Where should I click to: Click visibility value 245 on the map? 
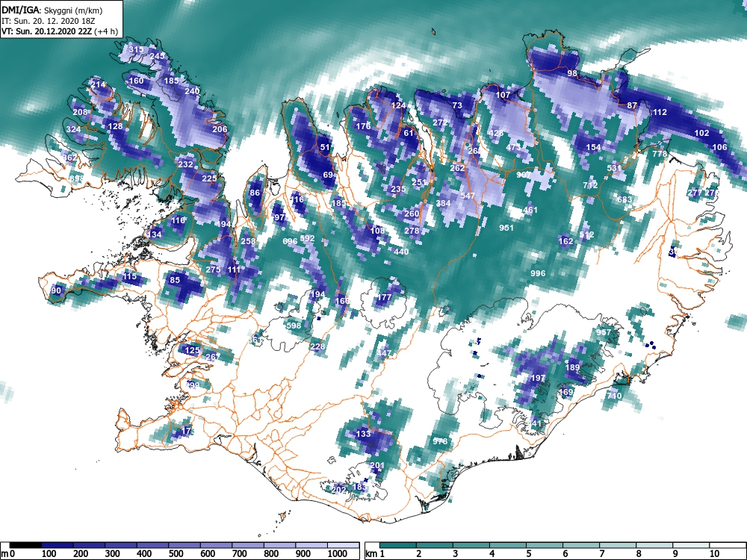(x=157, y=56)
